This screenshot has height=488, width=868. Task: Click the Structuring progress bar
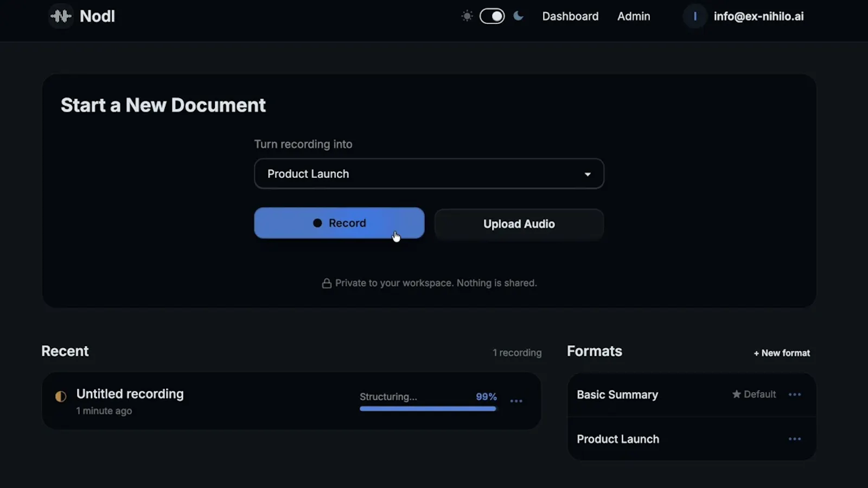click(428, 409)
